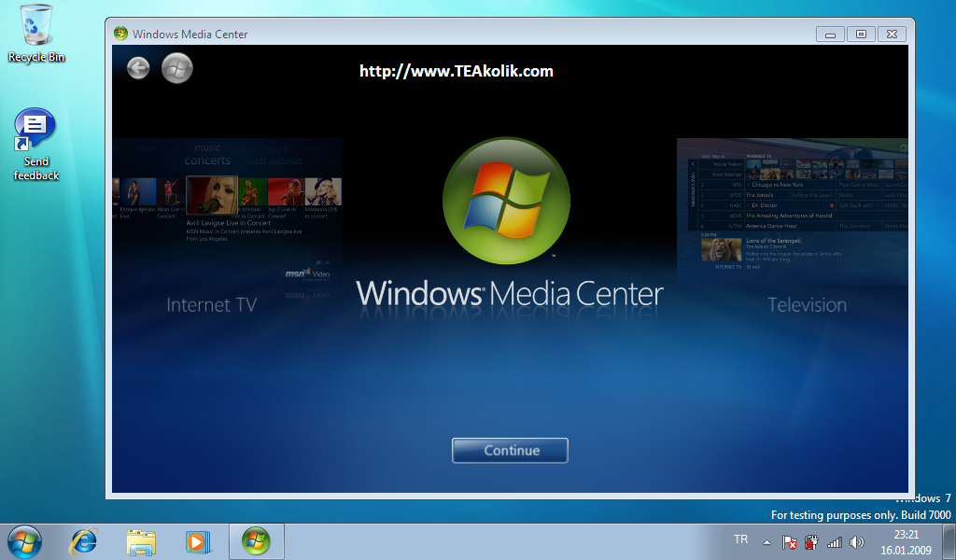Click the red security shield tray icon
This screenshot has height=560, width=956.
pyautogui.click(x=811, y=541)
